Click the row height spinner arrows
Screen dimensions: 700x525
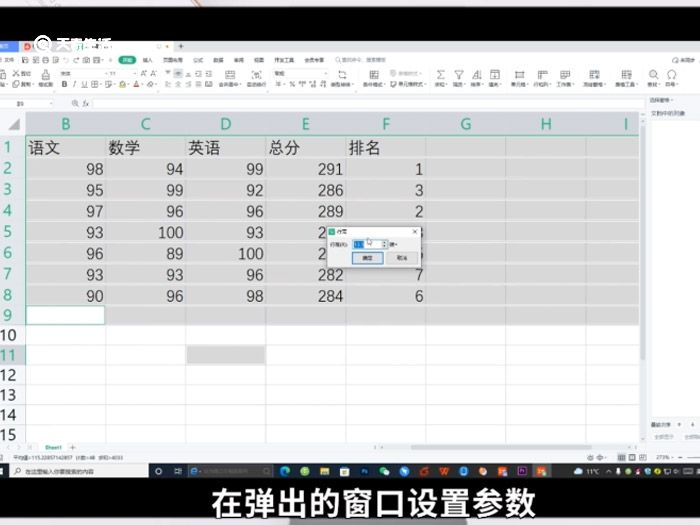[384, 244]
